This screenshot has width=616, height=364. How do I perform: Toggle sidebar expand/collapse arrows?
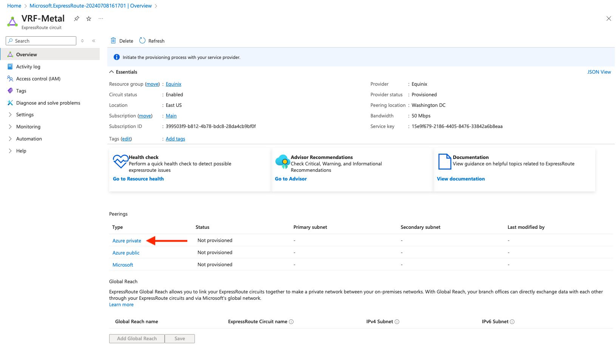coord(82,41)
